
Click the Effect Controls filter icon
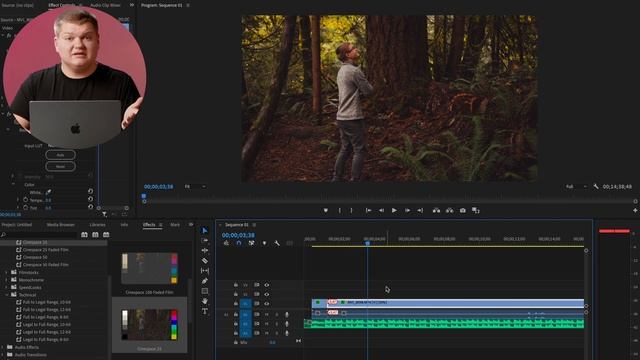click(105, 214)
